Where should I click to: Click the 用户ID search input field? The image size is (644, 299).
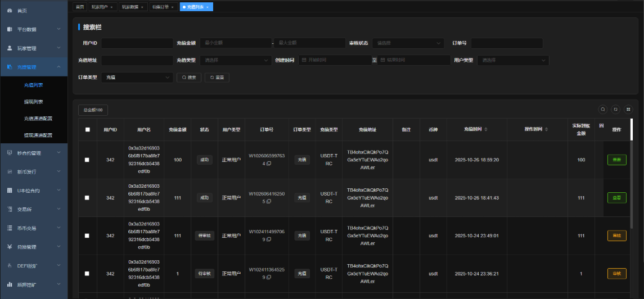[137, 43]
